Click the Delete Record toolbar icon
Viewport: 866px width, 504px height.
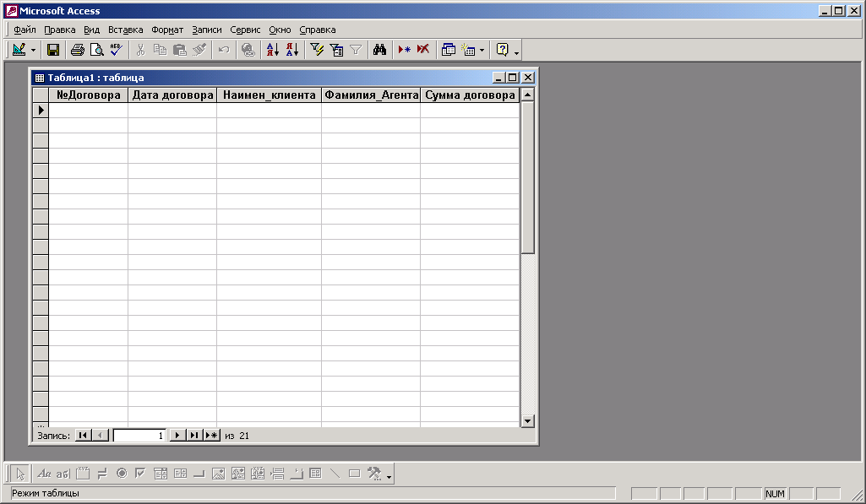coord(423,51)
